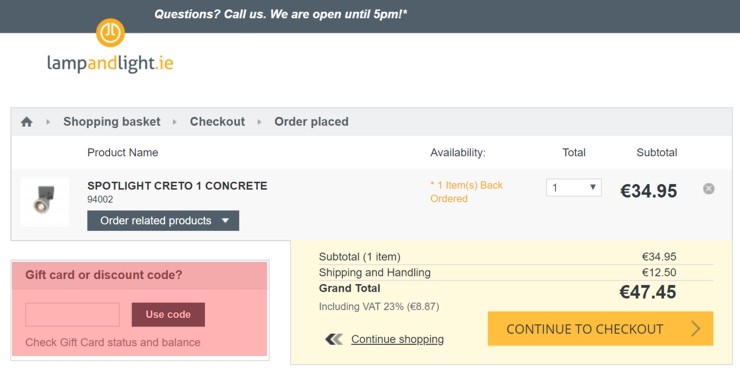This screenshot has height=377, width=740.
Task: Click the home icon in breadcrumb
Action: coord(26,122)
